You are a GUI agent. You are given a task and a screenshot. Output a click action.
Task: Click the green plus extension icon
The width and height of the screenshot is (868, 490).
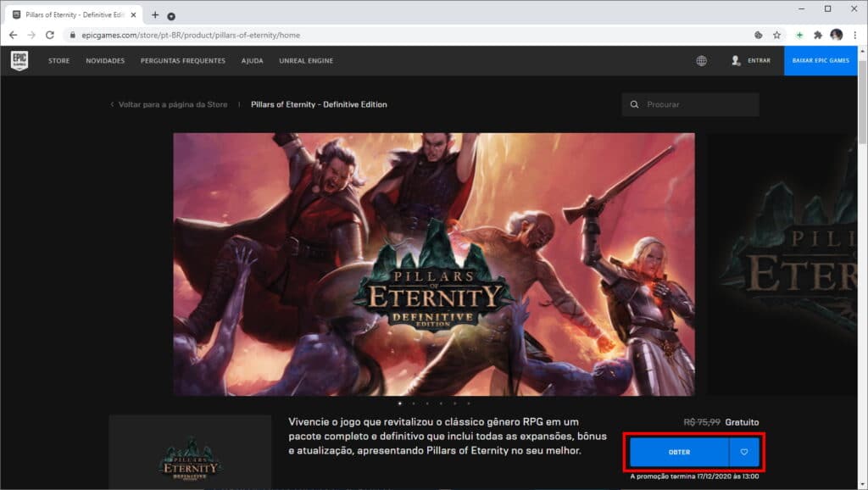tap(799, 35)
